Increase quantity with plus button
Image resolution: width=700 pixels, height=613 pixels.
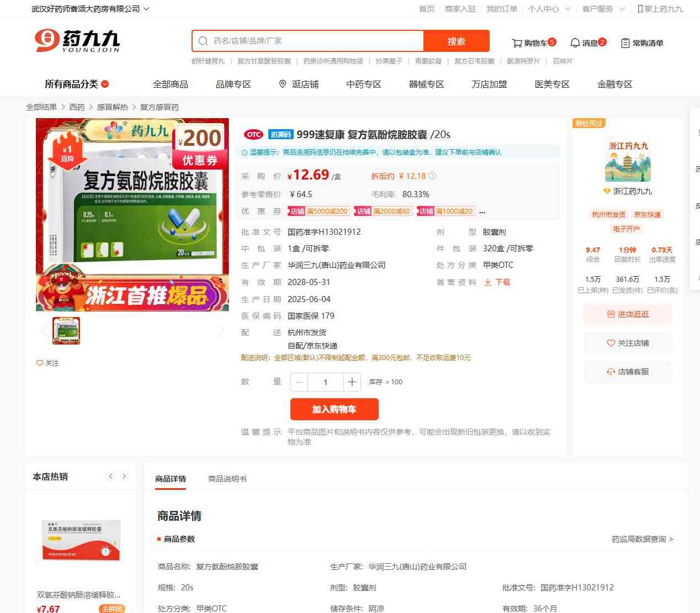tap(352, 382)
